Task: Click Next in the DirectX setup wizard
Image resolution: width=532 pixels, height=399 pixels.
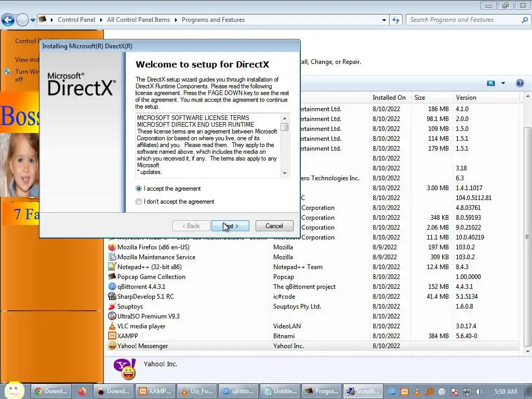Action: [x=230, y=226]
